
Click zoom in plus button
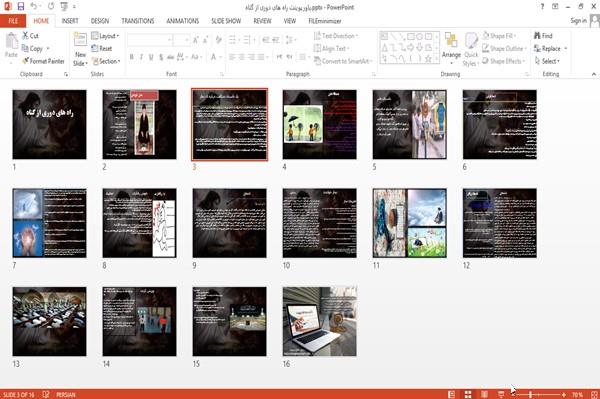564,394
